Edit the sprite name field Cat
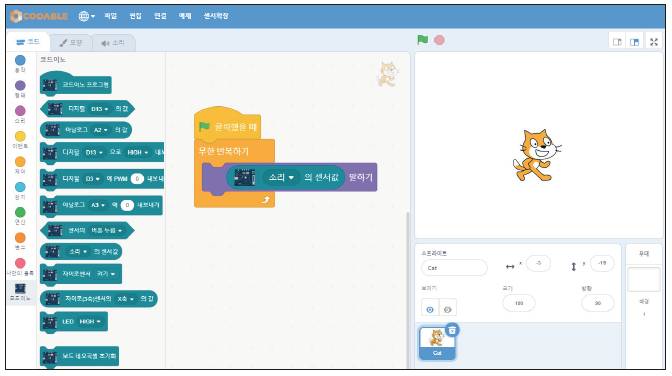672x376 pixels. pyautogui.click(x=454, y=268)
